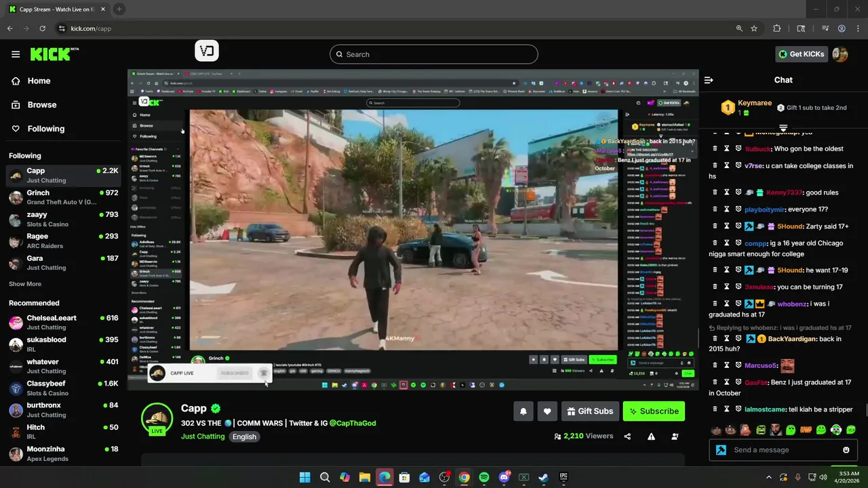Click the Subscribe button

[654, 411]
